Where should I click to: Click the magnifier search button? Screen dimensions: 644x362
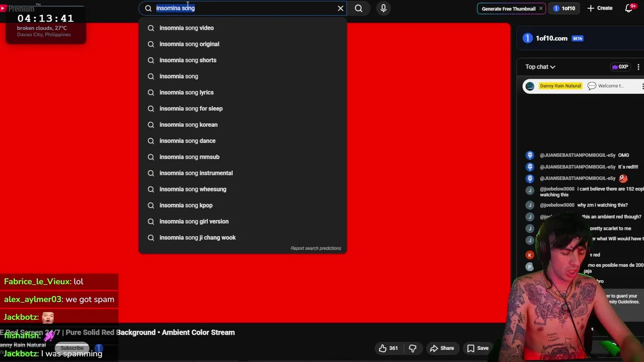(x=359, y=8)
